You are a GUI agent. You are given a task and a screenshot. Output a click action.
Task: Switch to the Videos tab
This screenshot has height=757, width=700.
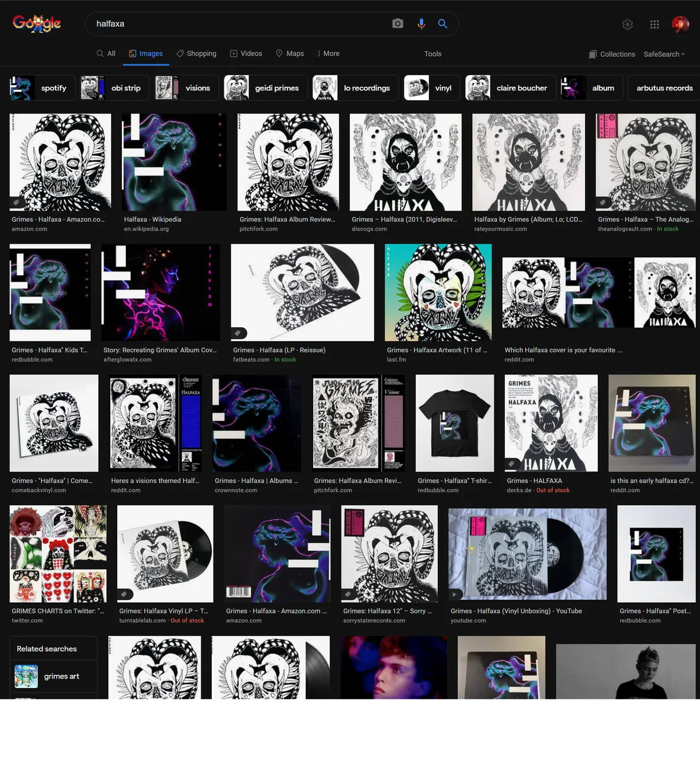(246, 53)
